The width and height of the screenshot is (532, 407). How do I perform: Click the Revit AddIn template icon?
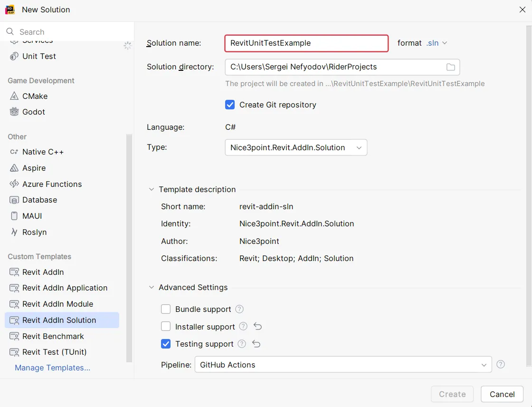tap(14, 272)
